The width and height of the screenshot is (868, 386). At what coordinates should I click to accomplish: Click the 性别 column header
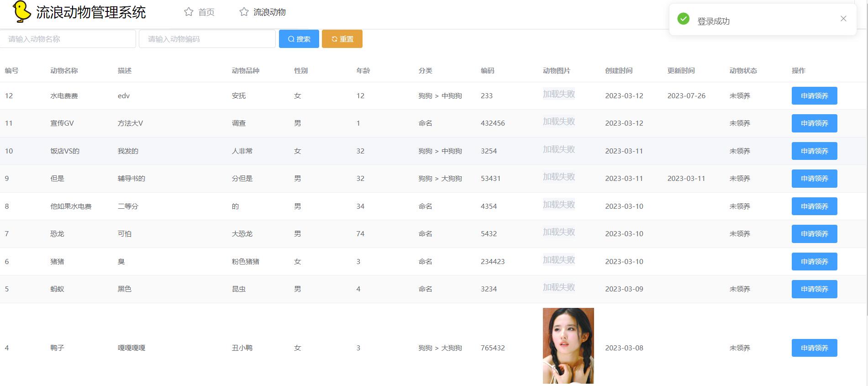click(x=301, y=71)
